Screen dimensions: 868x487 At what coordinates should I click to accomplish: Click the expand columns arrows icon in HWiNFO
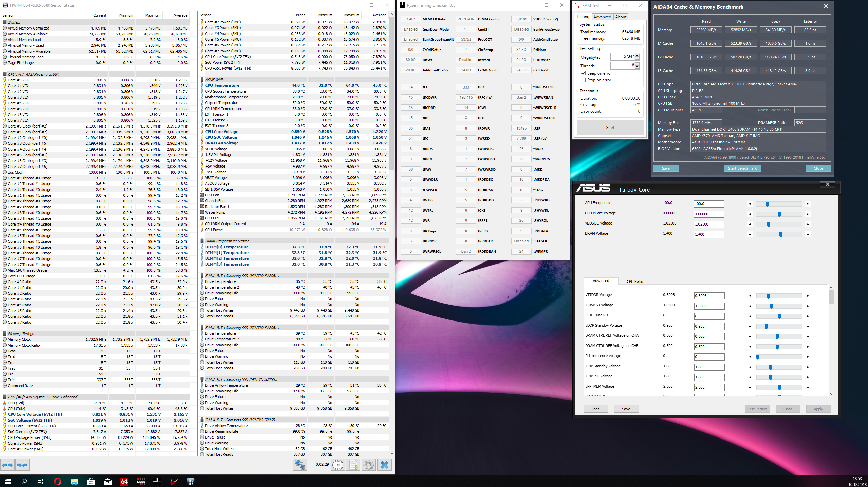click(x=7, y=465)
